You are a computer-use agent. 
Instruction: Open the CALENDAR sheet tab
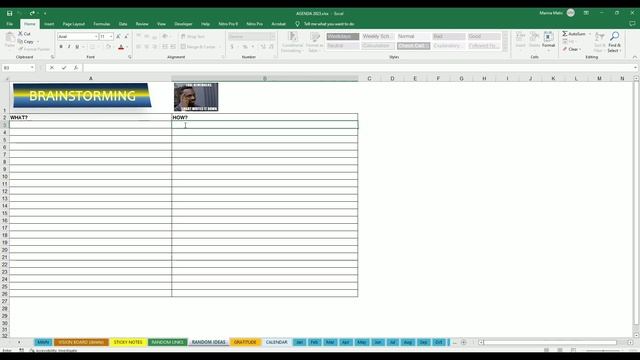tap(276, 342)
